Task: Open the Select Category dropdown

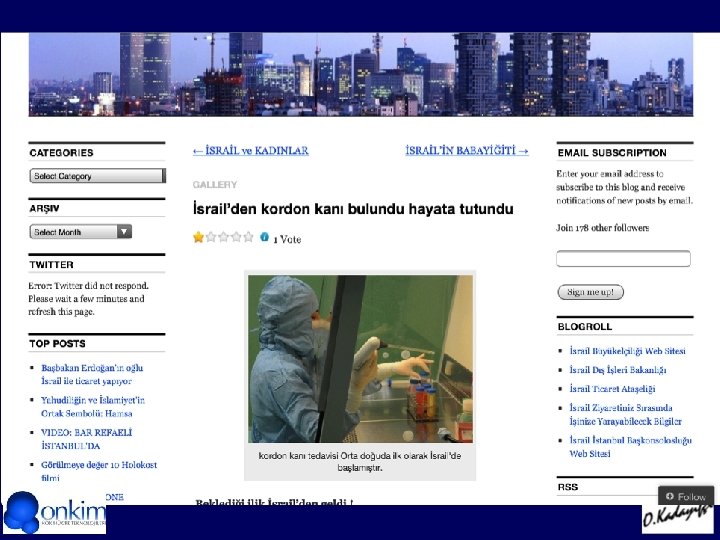Action: point(97,176)
